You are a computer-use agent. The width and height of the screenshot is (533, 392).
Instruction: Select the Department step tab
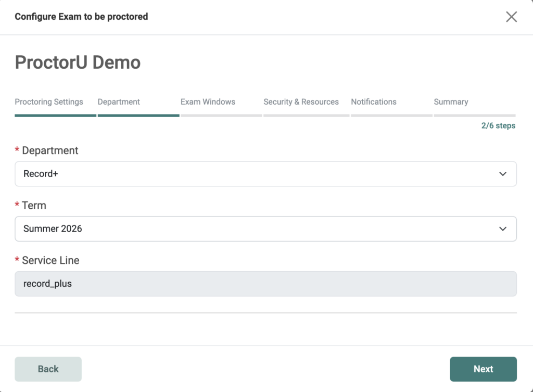tap(119, 102)
